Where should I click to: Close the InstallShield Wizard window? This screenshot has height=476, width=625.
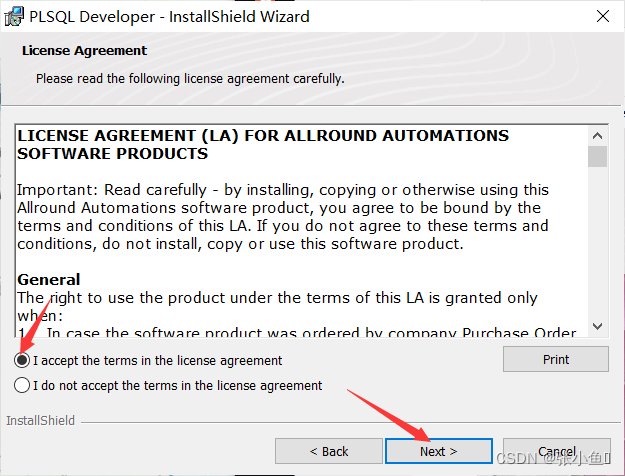tap(603, 16)
